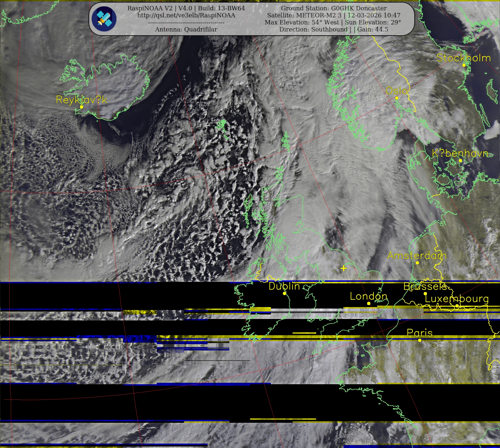Click the Brussels city dot marker
Image resolution: width=500 pixels, height=448 pixels.
425,294
